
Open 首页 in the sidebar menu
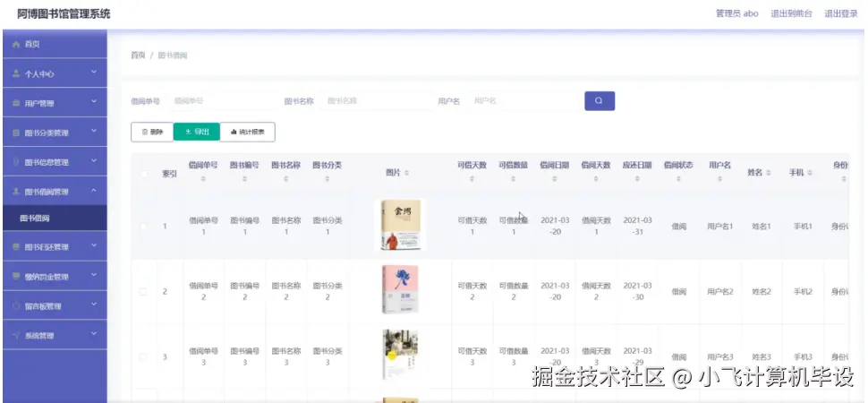coord(55,45)
